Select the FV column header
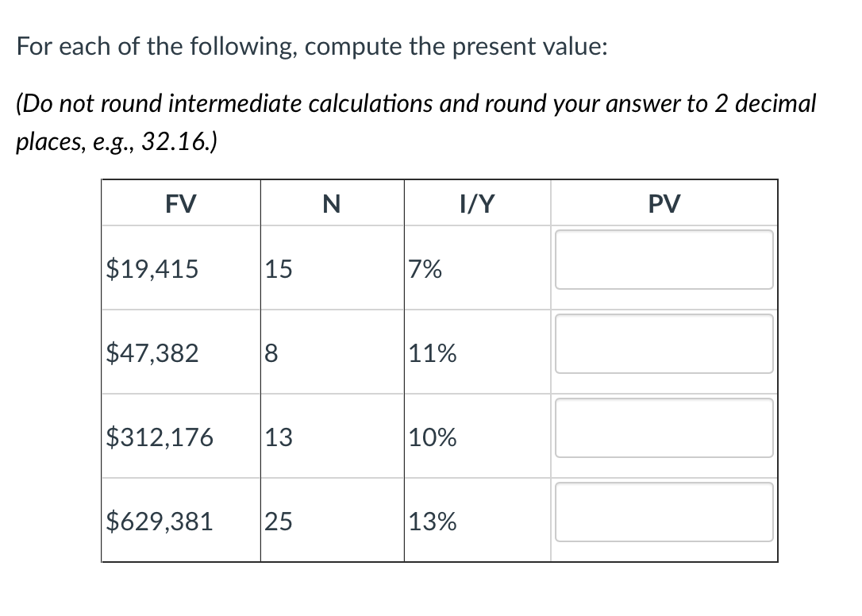The height and width of the screenshot is (616, 862). tap(180, 203)
